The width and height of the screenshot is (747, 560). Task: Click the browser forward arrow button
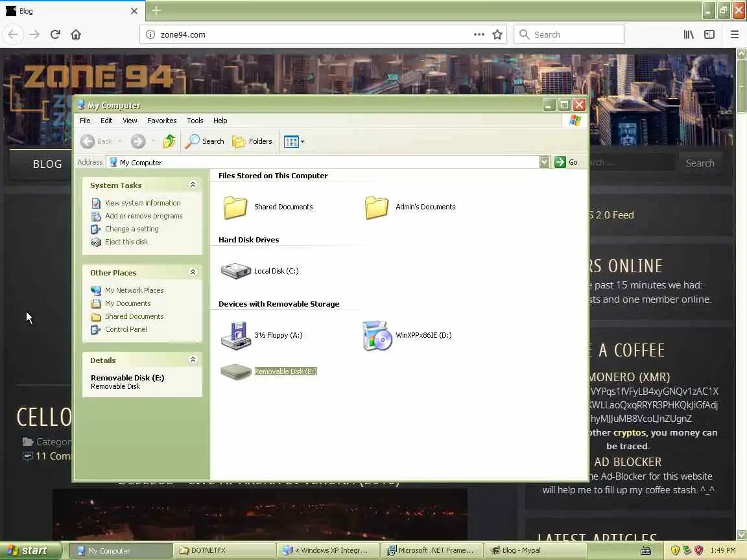click(34, 34)
